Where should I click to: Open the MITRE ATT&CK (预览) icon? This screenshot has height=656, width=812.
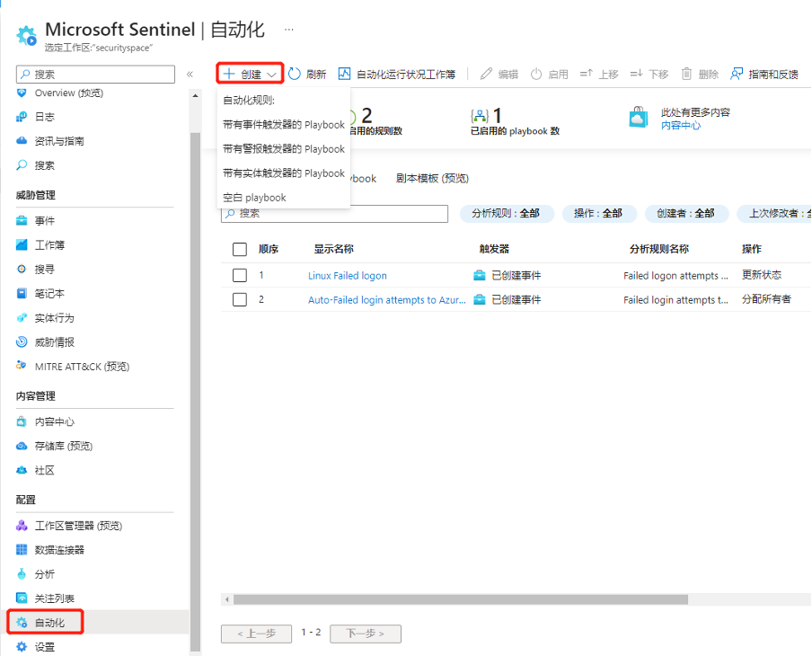22,366
